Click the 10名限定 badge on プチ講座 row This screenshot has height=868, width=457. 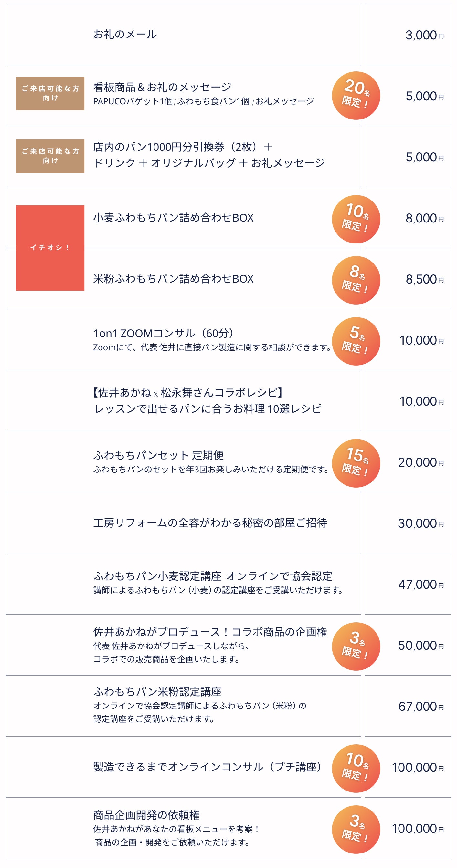point(356,768)
